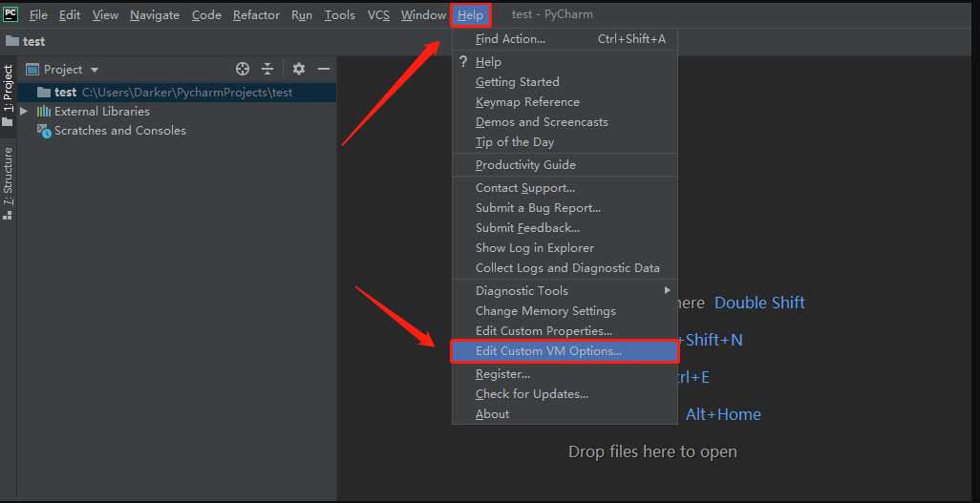This screenshot has width=980, height=503.
Task: Open the Edit menu
Action: [x=70, y=15]
